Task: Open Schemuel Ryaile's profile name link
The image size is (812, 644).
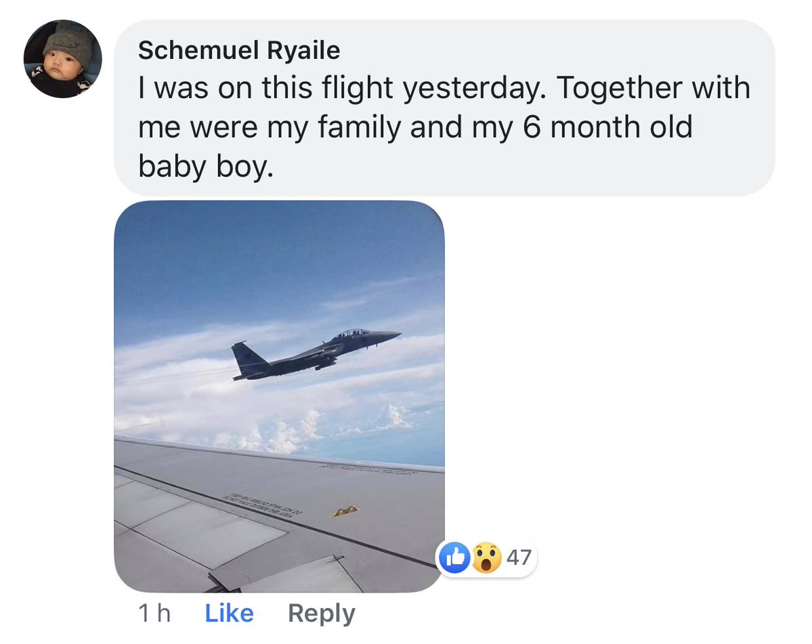Action: point(239,50)
